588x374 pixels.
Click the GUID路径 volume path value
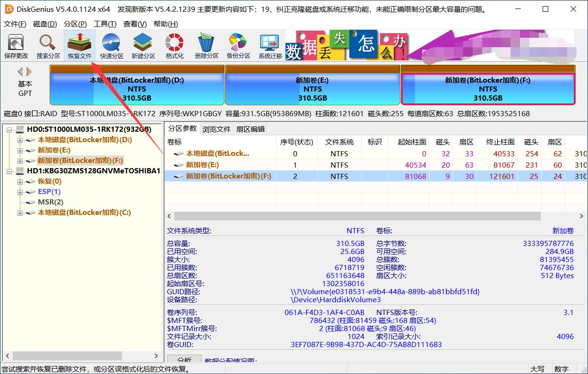385,292
